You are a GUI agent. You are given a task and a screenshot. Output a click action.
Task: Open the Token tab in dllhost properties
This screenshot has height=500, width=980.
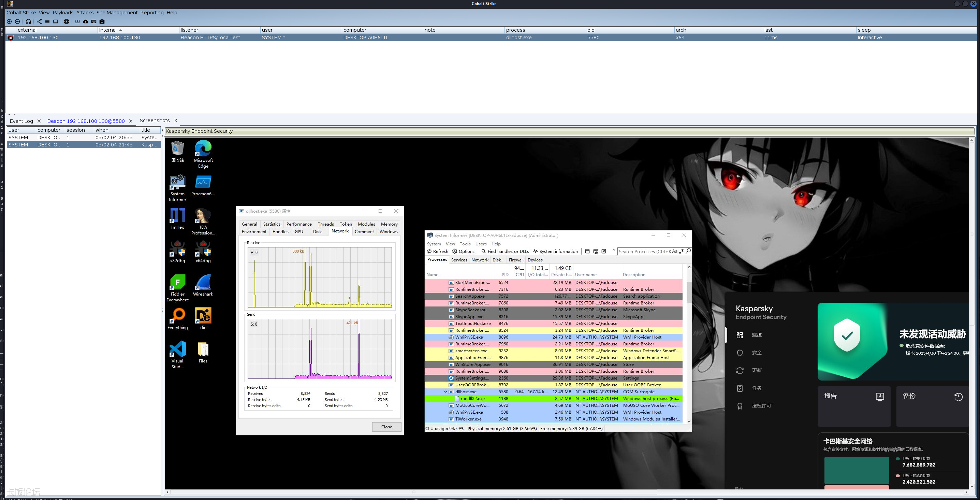click(346, 224)
